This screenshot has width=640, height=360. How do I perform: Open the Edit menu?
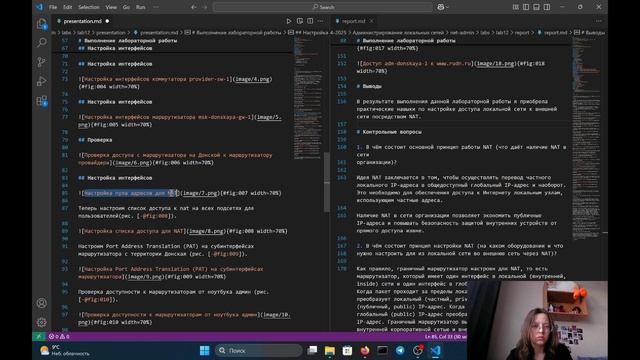click(67, 7)
